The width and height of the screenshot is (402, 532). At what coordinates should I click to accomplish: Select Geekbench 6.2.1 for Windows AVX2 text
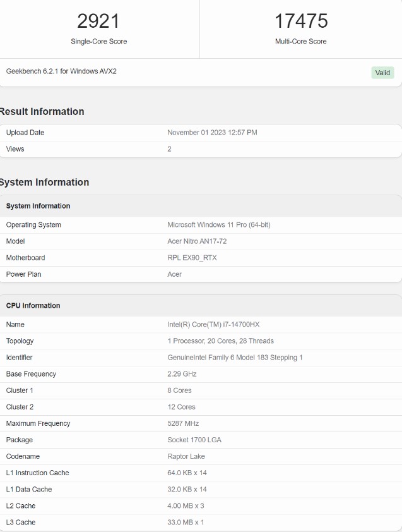click(61, 71)
